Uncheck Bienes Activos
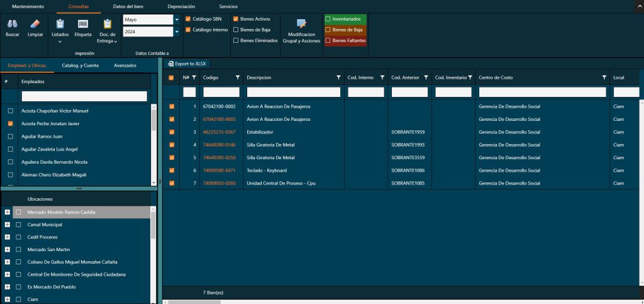The image size is (644, 304). pyautogui.click(x=236, y=19)
